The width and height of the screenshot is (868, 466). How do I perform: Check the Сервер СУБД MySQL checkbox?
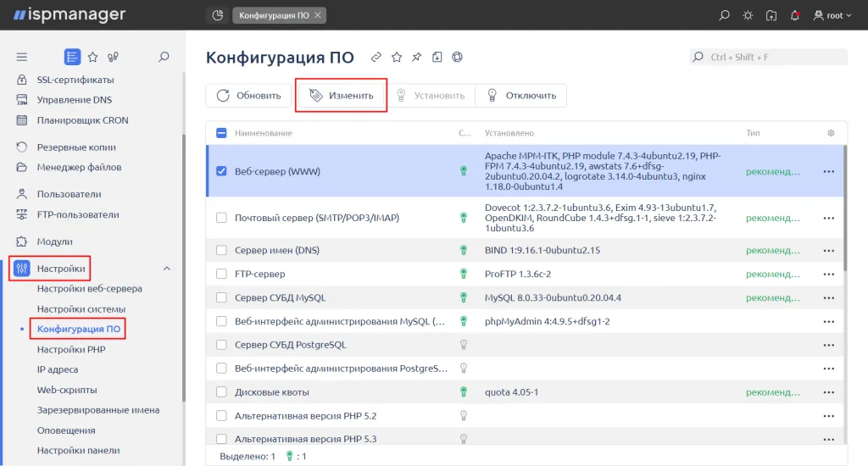(221, 297)
